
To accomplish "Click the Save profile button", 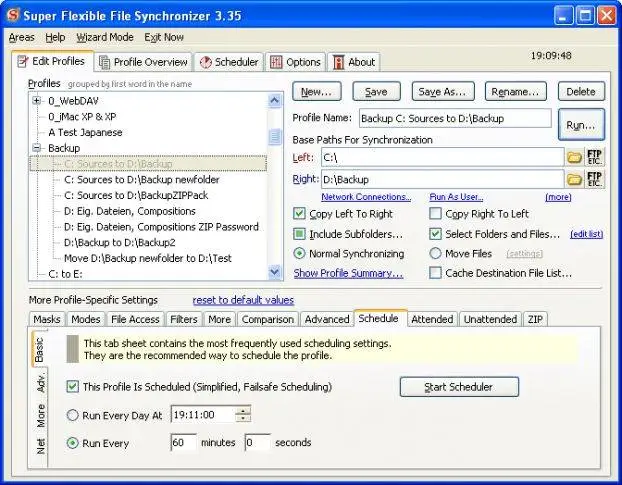I will point(376,92).
